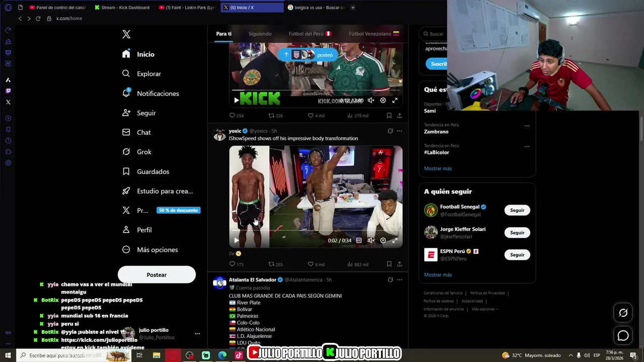Image resolution: width=644 pixels, height=362 pixels.
Task: Click the Postear button
Action: coord(156,275)
